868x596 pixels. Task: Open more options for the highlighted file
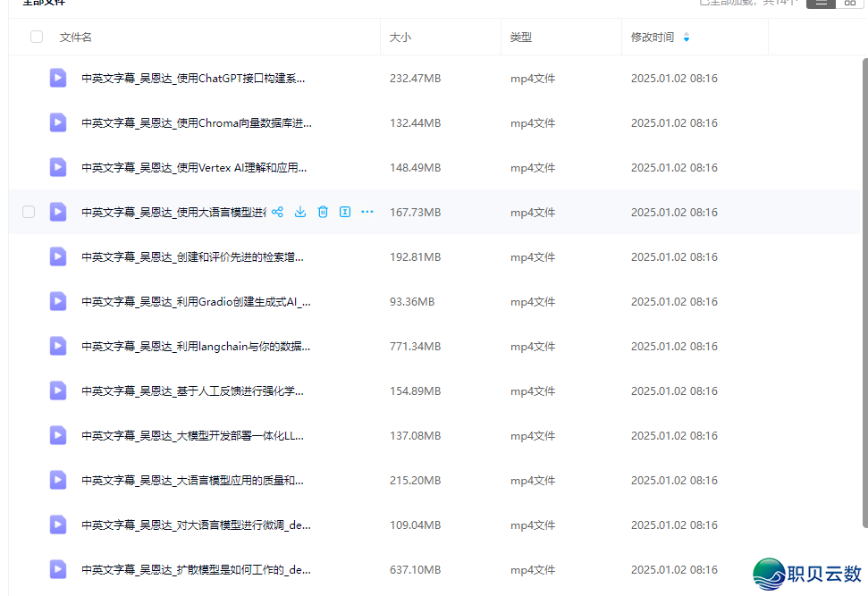click(367, 212)
